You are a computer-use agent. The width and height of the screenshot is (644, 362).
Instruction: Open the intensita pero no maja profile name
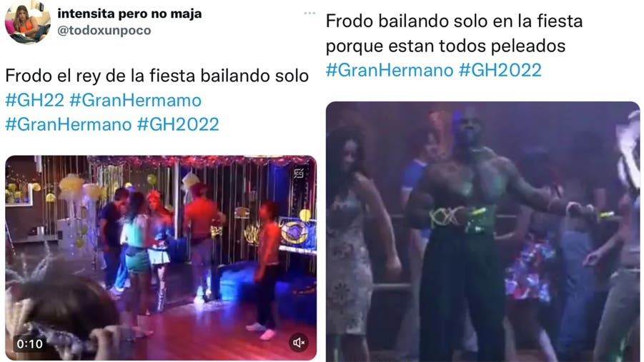[129, 14]
